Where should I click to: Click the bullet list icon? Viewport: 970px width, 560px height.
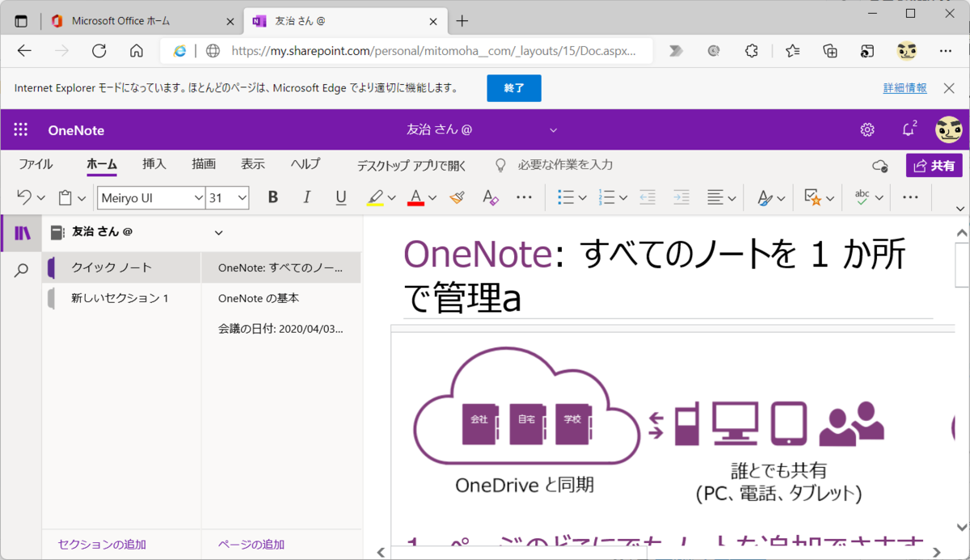pos(566,197)
